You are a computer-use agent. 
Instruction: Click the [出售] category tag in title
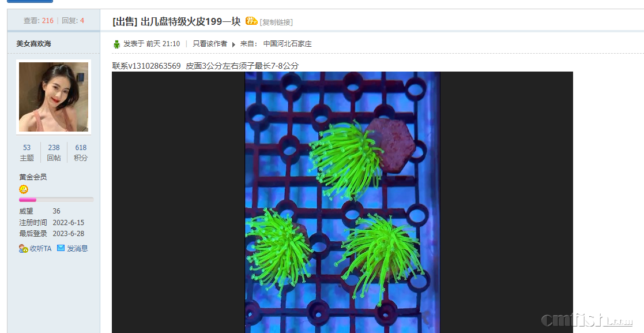point(125,22)
